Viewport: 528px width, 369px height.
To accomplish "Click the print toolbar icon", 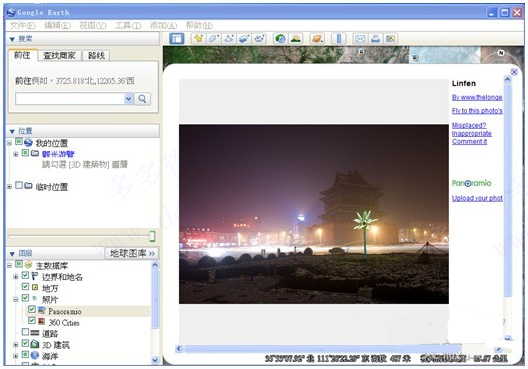I will point(375,39).
